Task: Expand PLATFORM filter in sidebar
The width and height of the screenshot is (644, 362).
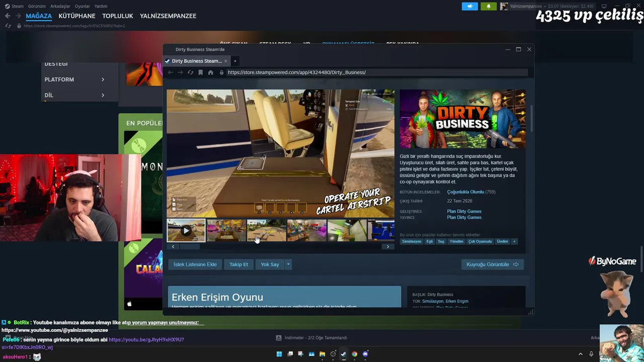Action: coord(74,79)
